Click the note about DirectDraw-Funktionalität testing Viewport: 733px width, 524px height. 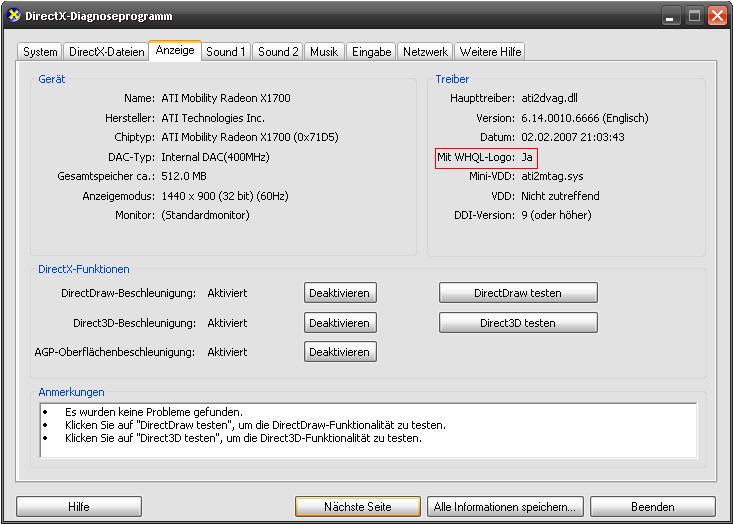[x=255, y=425]
